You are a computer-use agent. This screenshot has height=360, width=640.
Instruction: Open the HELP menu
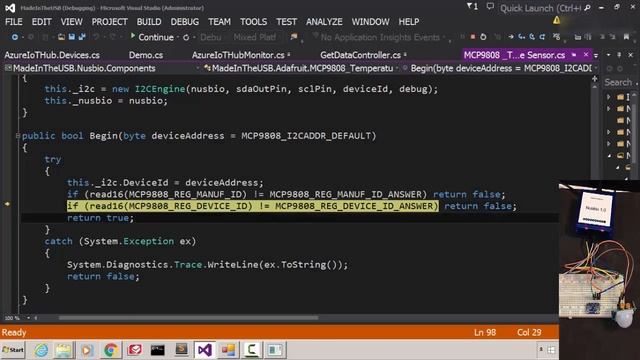409,22
